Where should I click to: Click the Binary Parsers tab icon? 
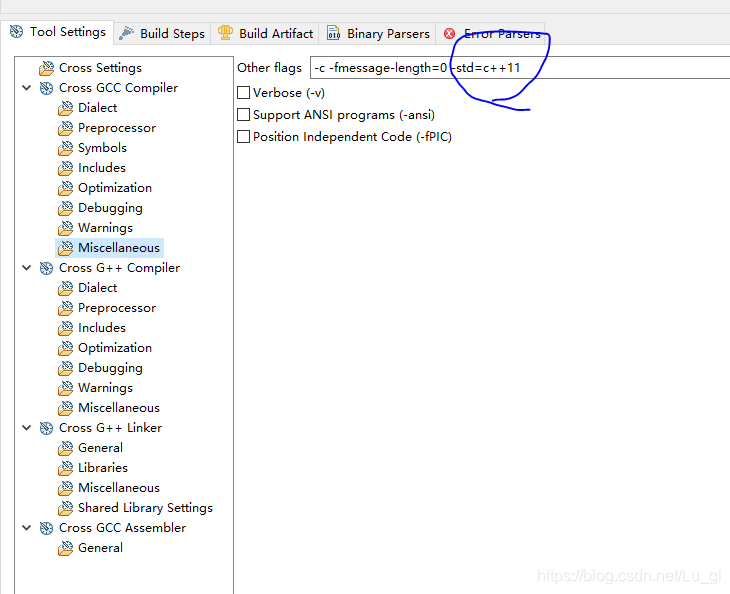333,33
